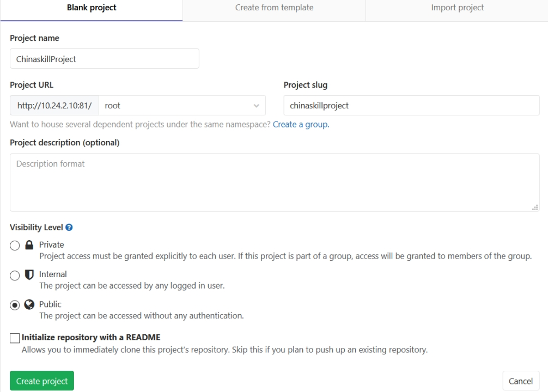Enable Initialize repository with a README checkbox
548x392 pixels.
(15, 338)
